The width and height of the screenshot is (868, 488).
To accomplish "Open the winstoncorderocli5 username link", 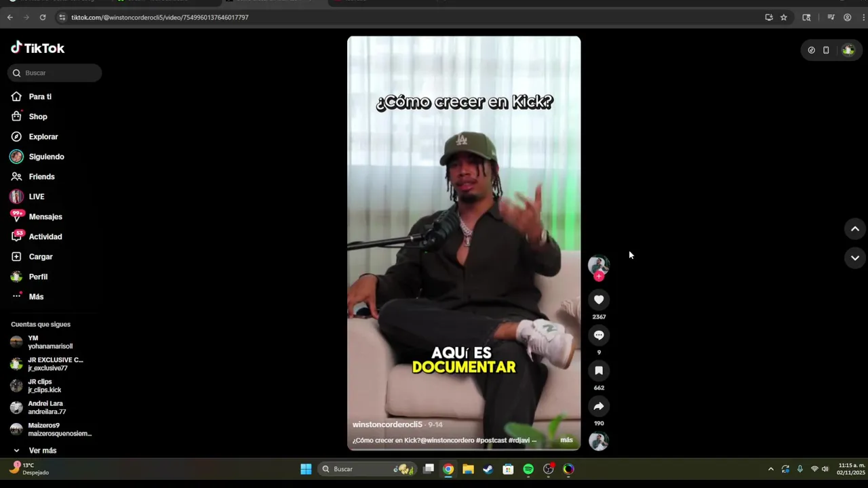I will (387, 424).
